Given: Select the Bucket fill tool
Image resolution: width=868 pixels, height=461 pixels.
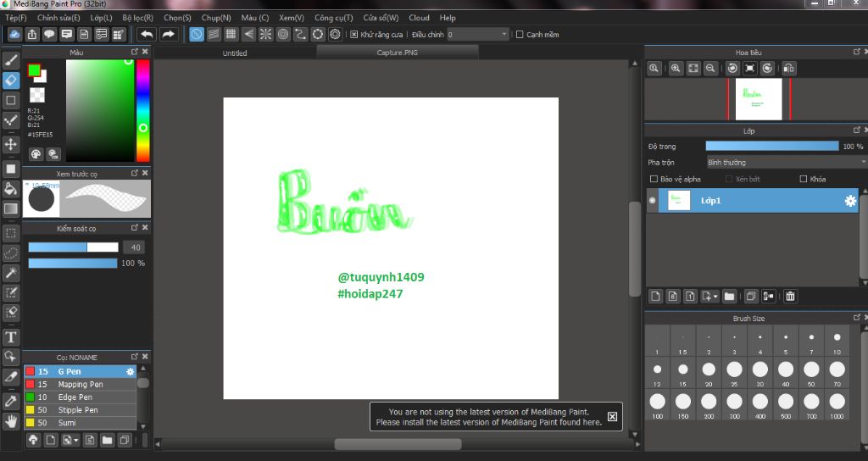Looking at the screenshot, I should [x=10, y=189].
